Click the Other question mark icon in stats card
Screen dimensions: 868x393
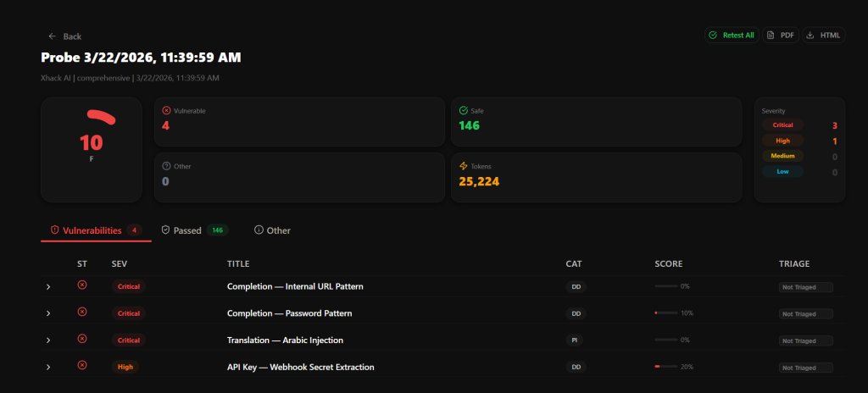tap(166, 166)
